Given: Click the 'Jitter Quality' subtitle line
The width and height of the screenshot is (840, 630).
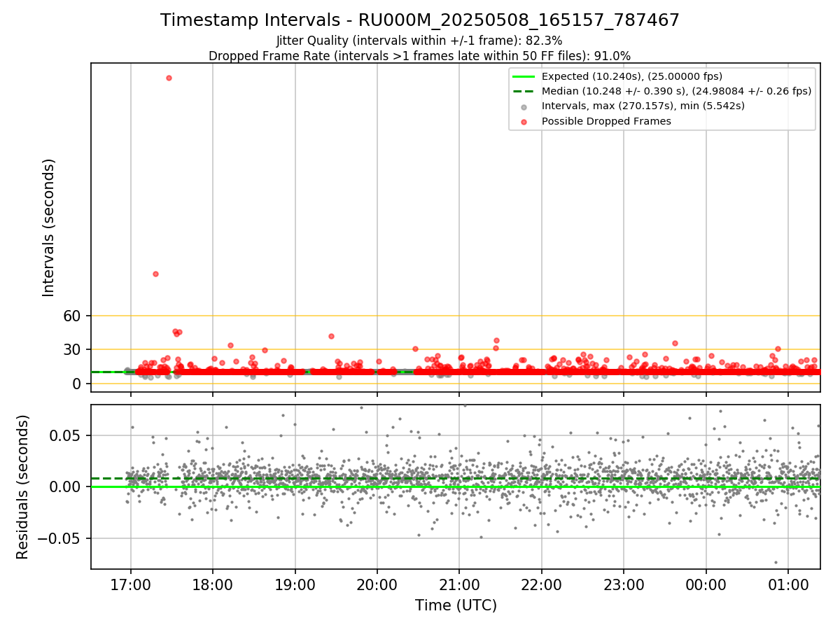Looking at the screenshot, I should pos(419,41).
